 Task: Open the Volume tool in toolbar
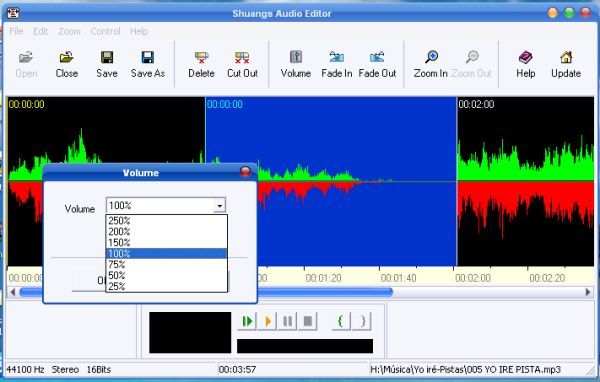295,64
